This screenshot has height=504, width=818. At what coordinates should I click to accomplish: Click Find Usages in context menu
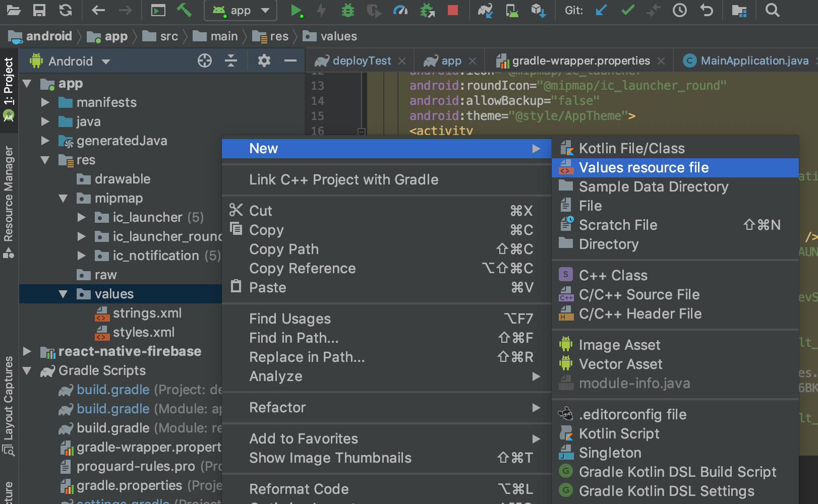pyautogui.click(x=386, y=319)
